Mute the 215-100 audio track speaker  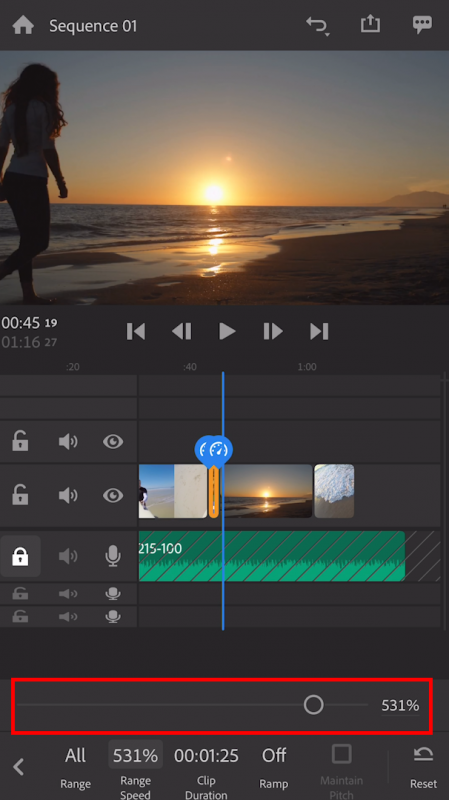point(68,556)
